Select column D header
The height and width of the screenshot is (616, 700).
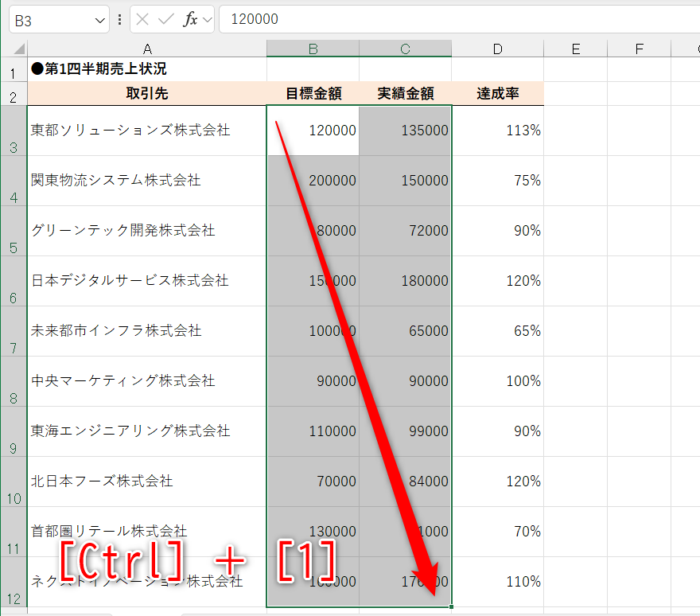click(498, 49)
